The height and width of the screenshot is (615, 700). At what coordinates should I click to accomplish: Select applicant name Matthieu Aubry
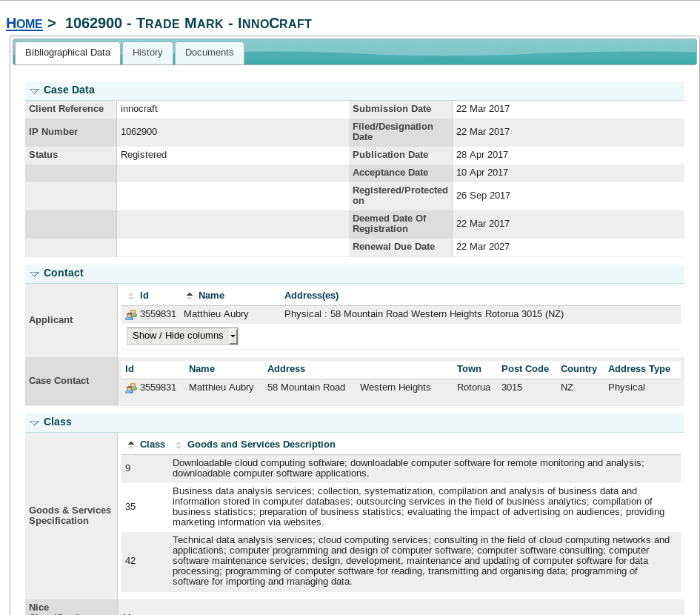[x=216, y=314]
